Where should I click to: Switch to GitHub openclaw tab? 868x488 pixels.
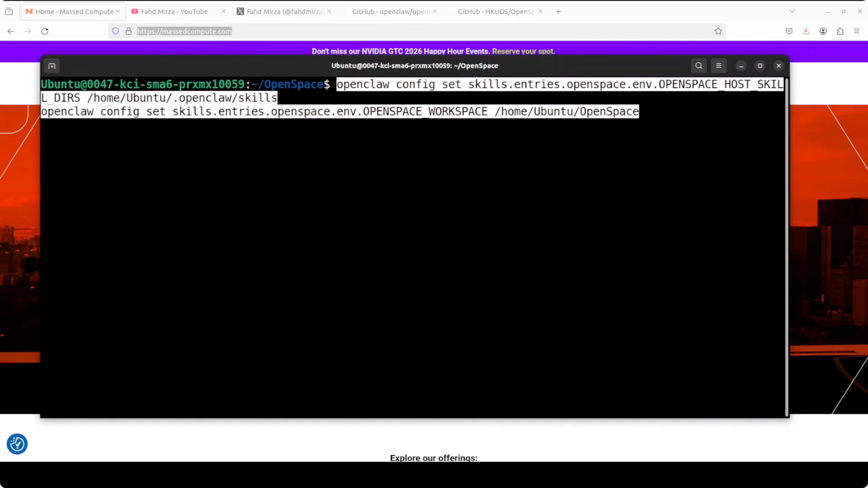[x=390, y=12]
